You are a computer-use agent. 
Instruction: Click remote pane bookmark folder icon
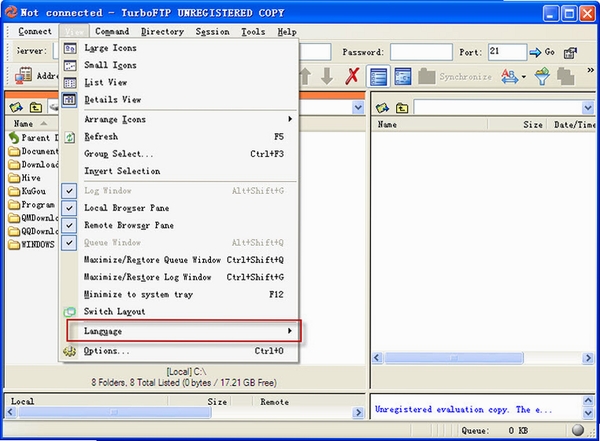(x=382, y=108)
